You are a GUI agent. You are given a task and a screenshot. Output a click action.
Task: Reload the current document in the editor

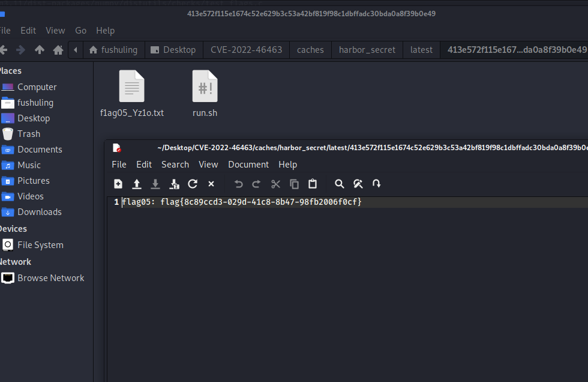click(193, 184)
